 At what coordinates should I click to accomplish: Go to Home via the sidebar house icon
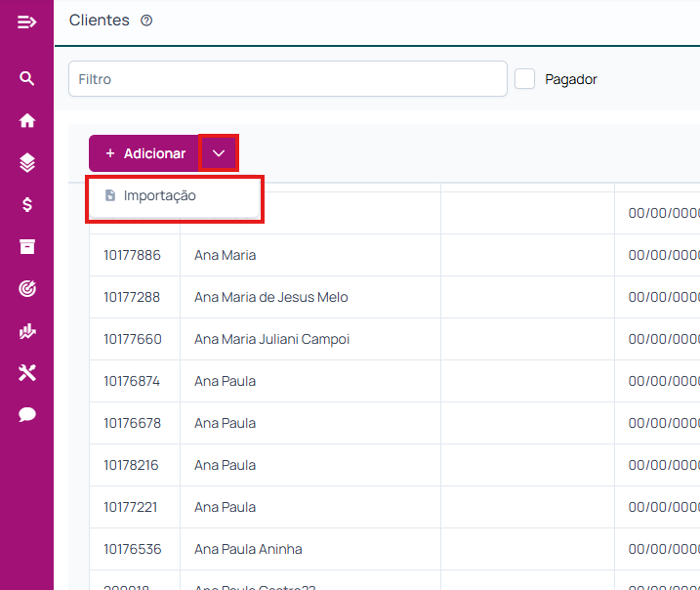[27, 121]
